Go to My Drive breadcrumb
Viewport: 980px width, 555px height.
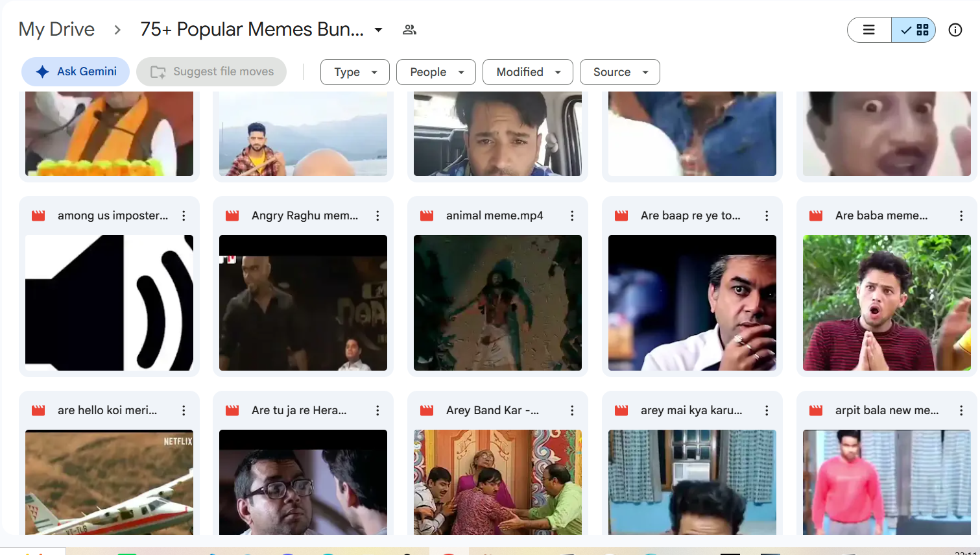tap(56, 29)
